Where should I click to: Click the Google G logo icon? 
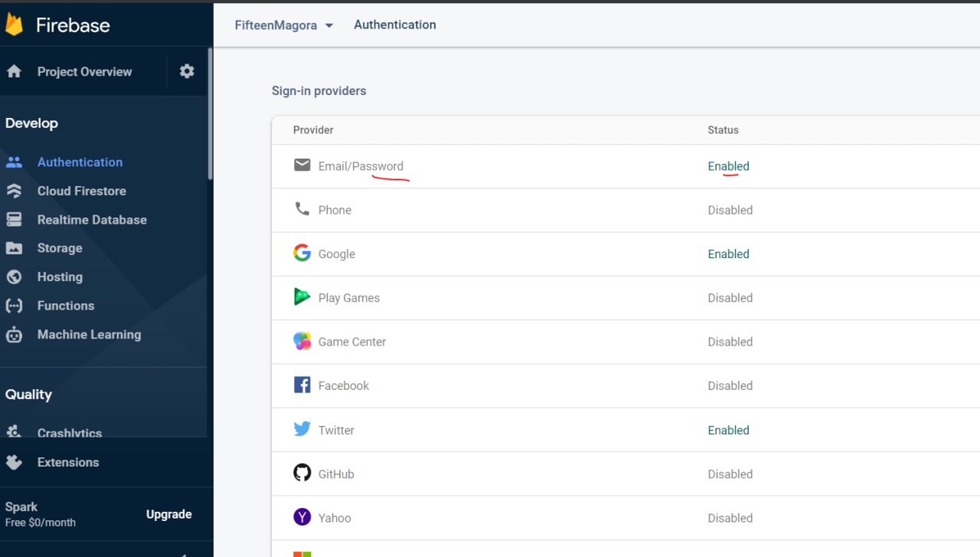[302, 253]
